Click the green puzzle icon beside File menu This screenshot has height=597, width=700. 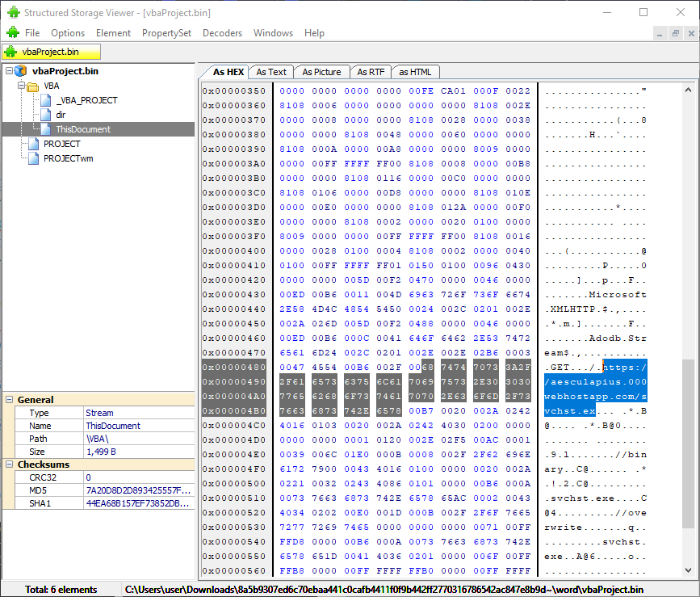point(13,32)
